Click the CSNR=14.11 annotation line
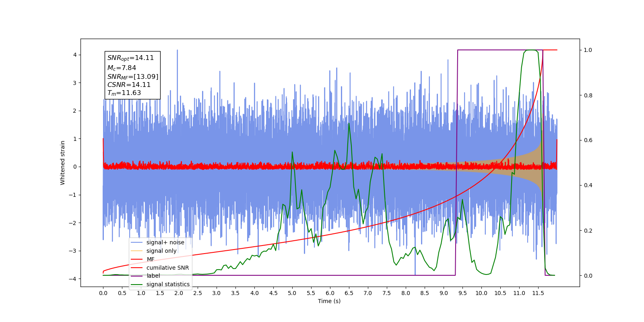The image size is (644, 322). 129,85
